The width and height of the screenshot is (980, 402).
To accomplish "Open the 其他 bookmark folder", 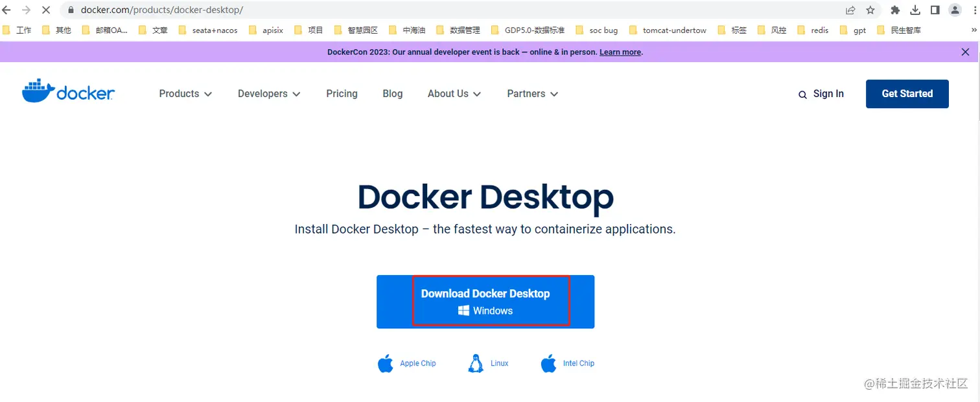I will pos(56,30).
